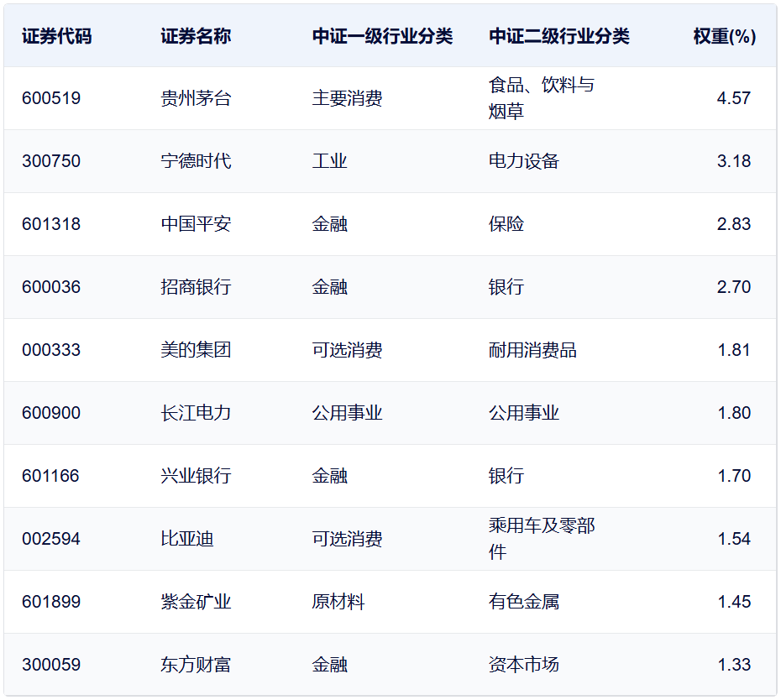Select the 贵州茅台 name cell

[x=196, y=98]
